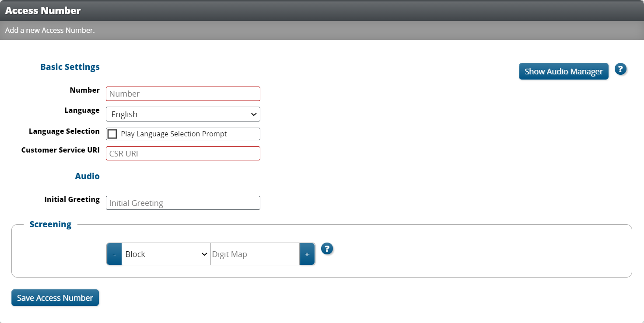The width and height of the screenshot is (644, 323).
Task: Click the bold 'Language Selection' field label
Action: point(64,131)
